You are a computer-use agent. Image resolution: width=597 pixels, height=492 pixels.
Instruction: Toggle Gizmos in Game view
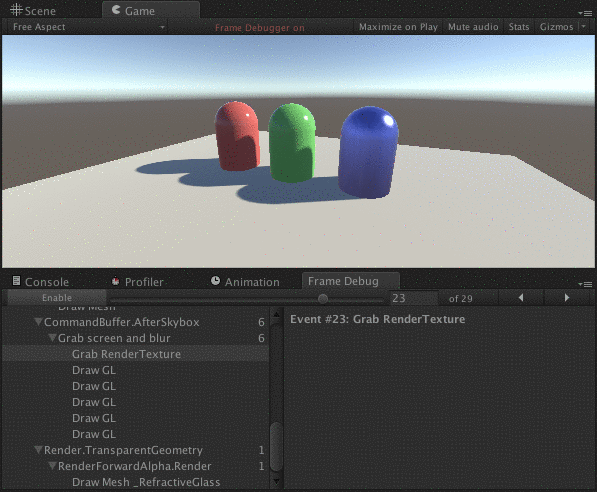pyautogui.click(x=556, y=27)
